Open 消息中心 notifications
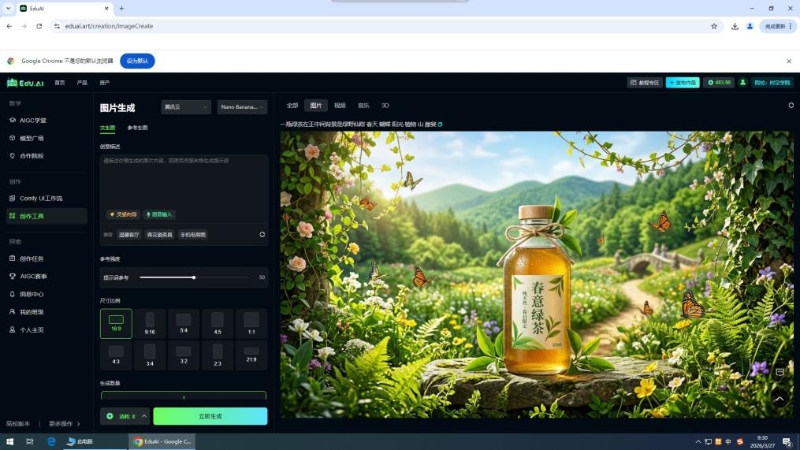 (x=32, y=294)
